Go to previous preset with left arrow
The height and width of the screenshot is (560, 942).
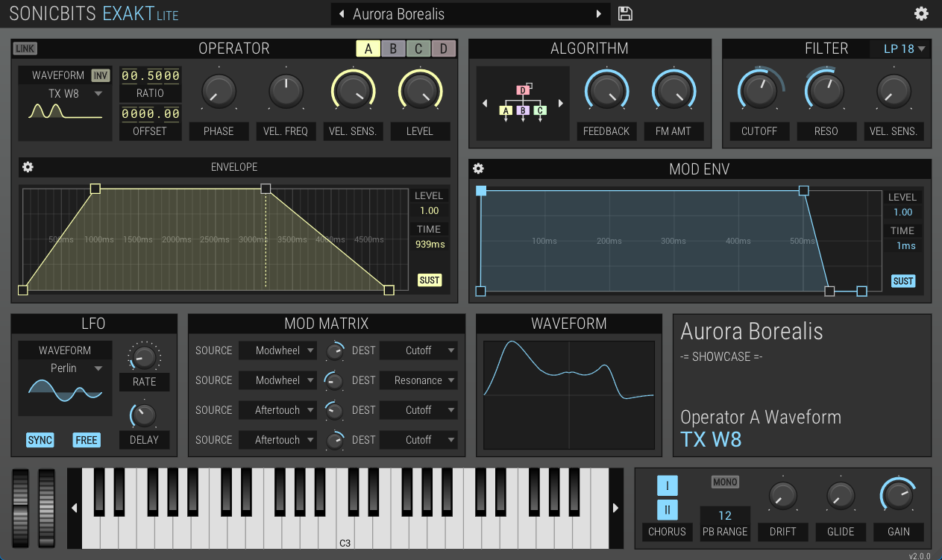point(342,14)
